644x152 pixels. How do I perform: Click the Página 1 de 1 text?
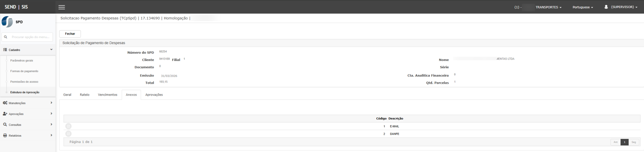coord(81,142)
